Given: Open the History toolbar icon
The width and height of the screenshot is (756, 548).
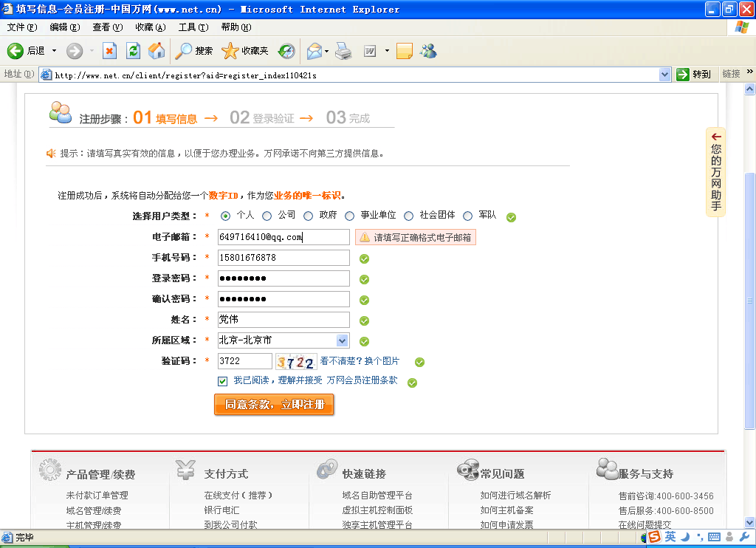Looking at the screenshot, I should [286, 51].
